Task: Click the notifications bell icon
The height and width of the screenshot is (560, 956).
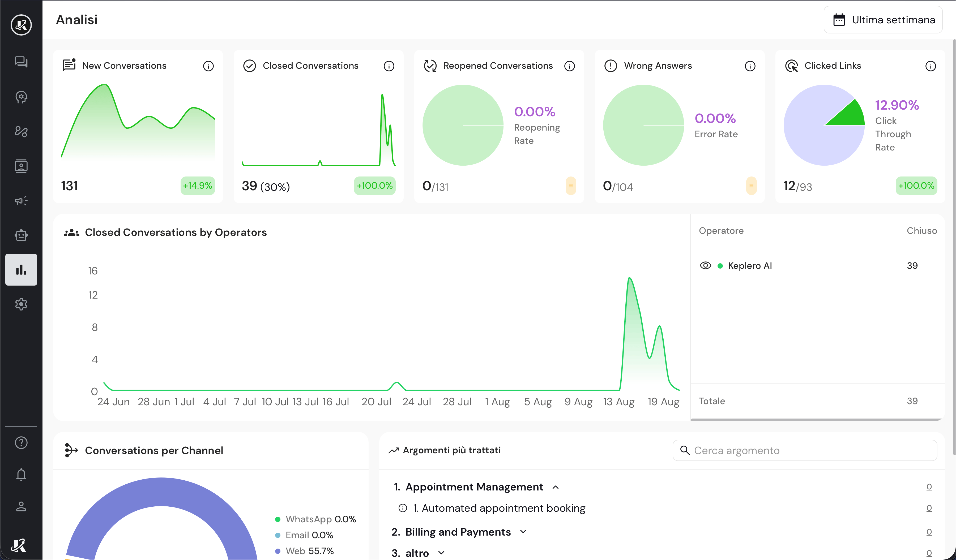Action: [21, 475]
